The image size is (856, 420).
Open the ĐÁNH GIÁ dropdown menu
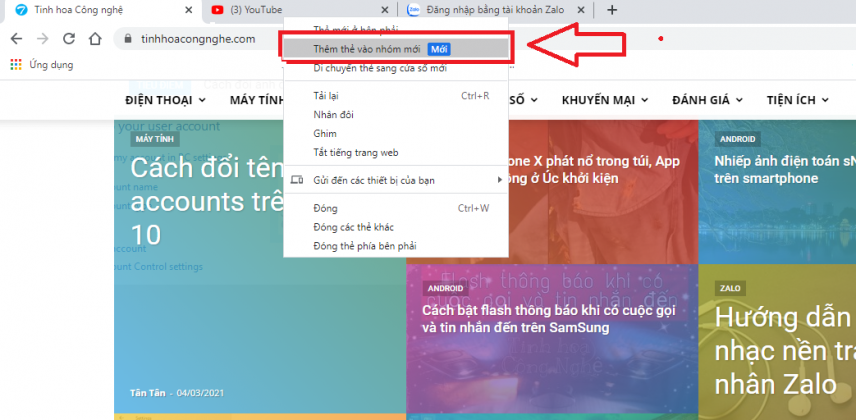tap(707, 100)
